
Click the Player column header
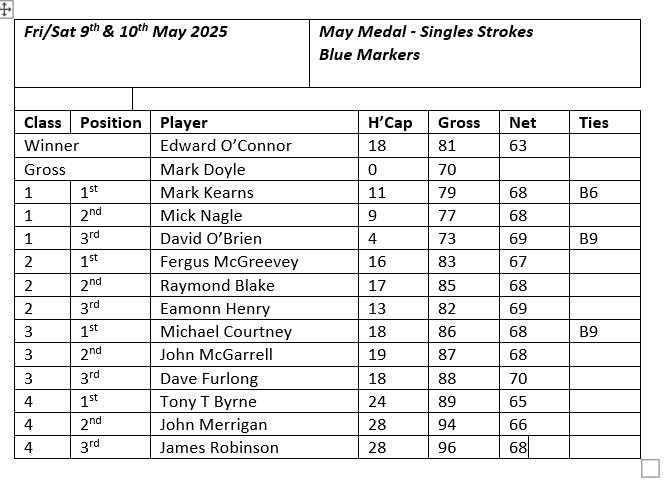pos(184,122)
